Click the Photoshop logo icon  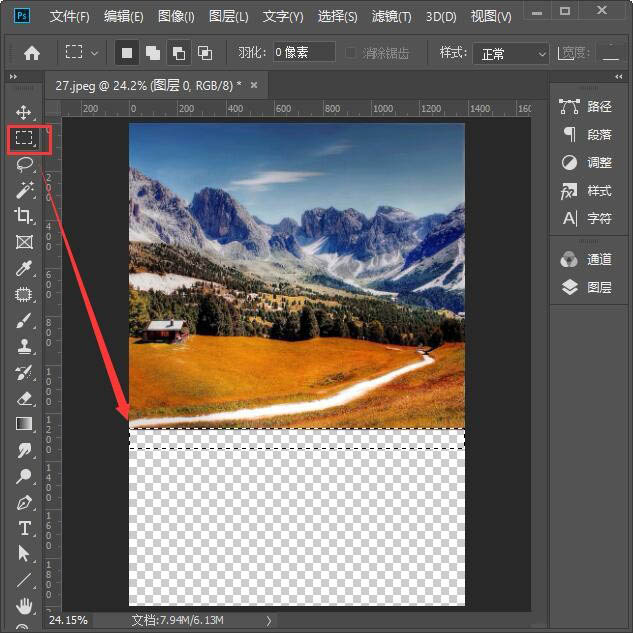pyautogui.click(x=22, y=16)
